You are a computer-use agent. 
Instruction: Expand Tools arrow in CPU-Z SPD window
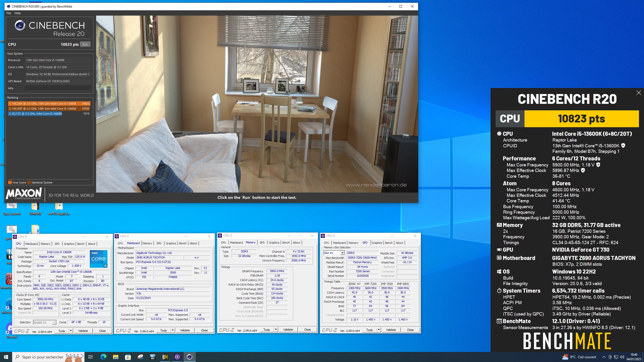pyautogui.click(x=379, y=330)
